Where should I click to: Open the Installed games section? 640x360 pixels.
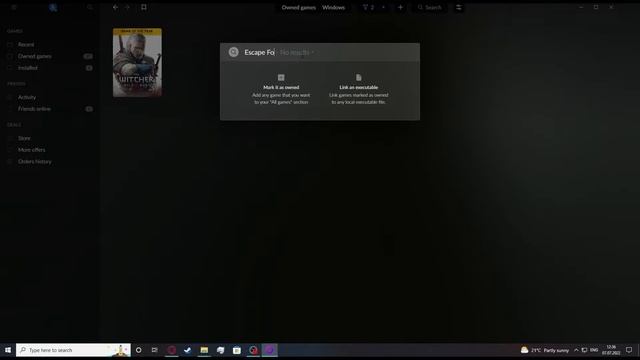tap(28, 68)
